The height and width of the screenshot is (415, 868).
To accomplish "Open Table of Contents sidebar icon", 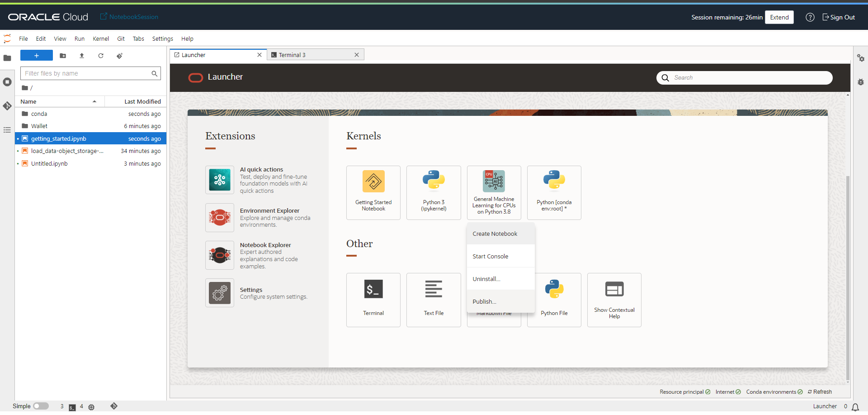I will tap(7, 130).
